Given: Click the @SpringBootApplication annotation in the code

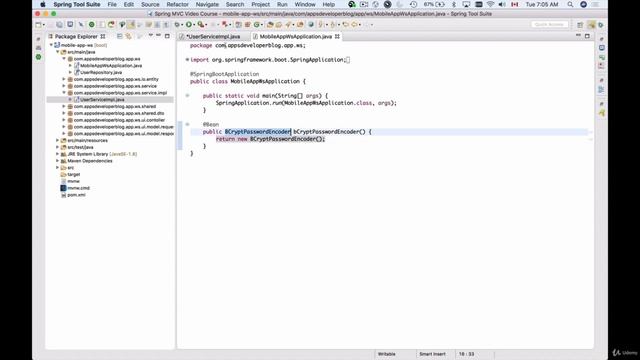Looking at the screenshot, I should (224, 74).
